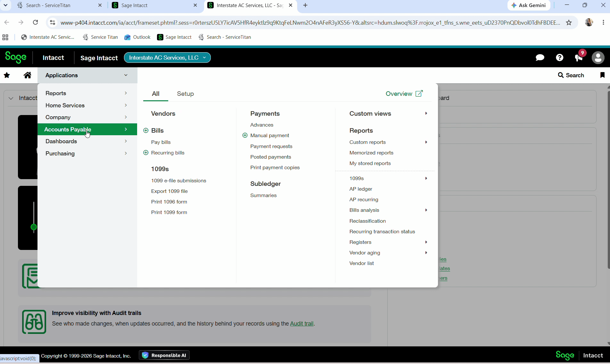Collapse the Intacct dashboard section chevron
Image resolution: width=610 pixels, height=364 pixels.
tap(11, 98)
